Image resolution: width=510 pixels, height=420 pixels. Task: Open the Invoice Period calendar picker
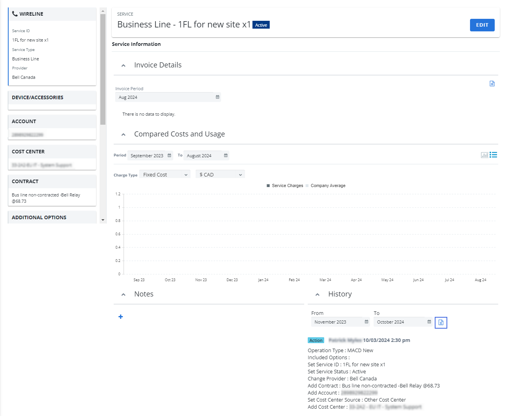pyautogui.click(x=218, y=97)
